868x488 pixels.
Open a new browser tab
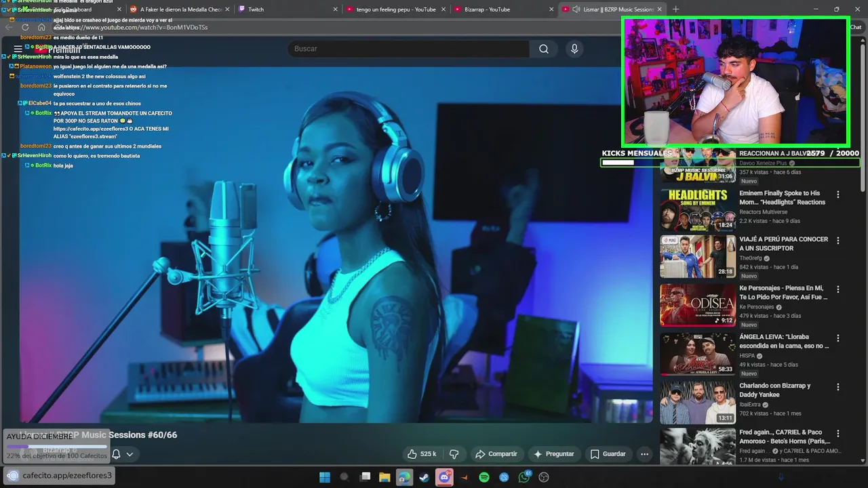675,9
